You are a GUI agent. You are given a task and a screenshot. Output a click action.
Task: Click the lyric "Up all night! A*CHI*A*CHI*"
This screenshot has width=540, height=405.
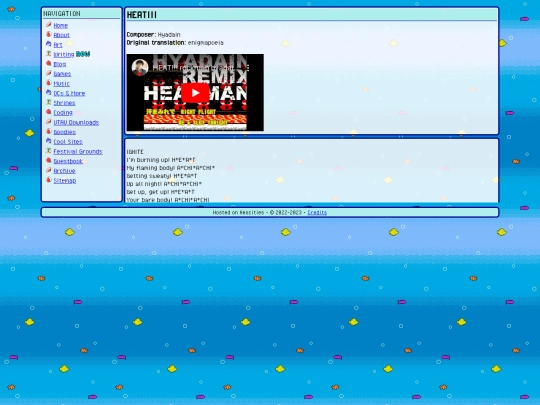(164, 184)
